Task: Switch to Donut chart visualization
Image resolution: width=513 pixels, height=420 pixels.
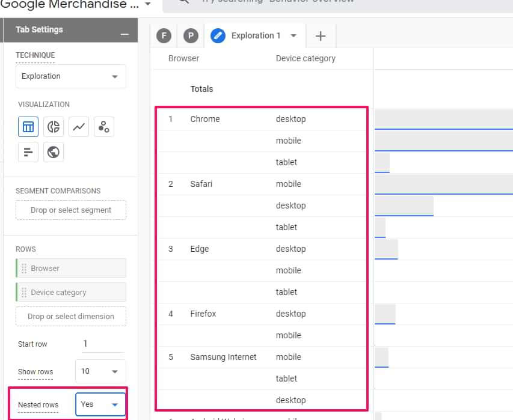Action: (x=54, y=127)
